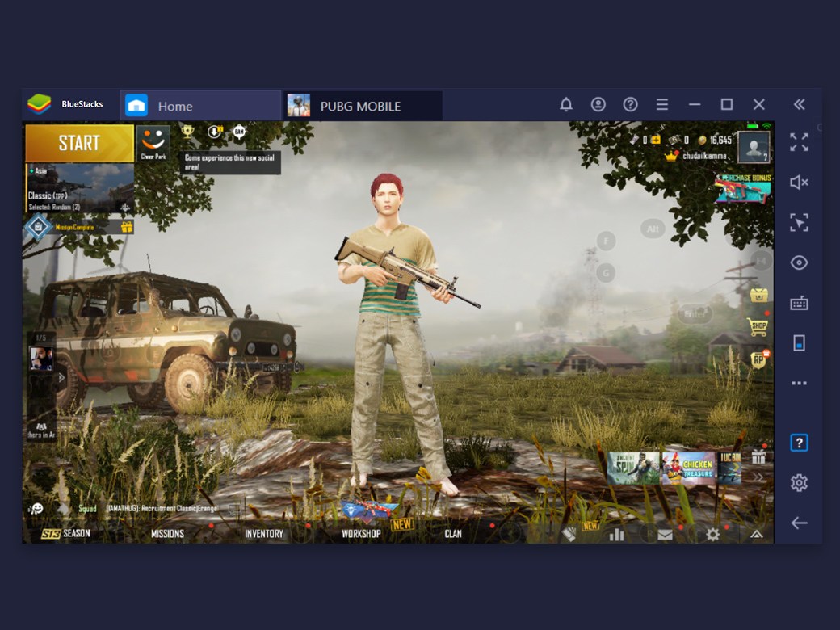840x630 pixels.
Task: Tap the F key overlay
Action: click(606, 241)
